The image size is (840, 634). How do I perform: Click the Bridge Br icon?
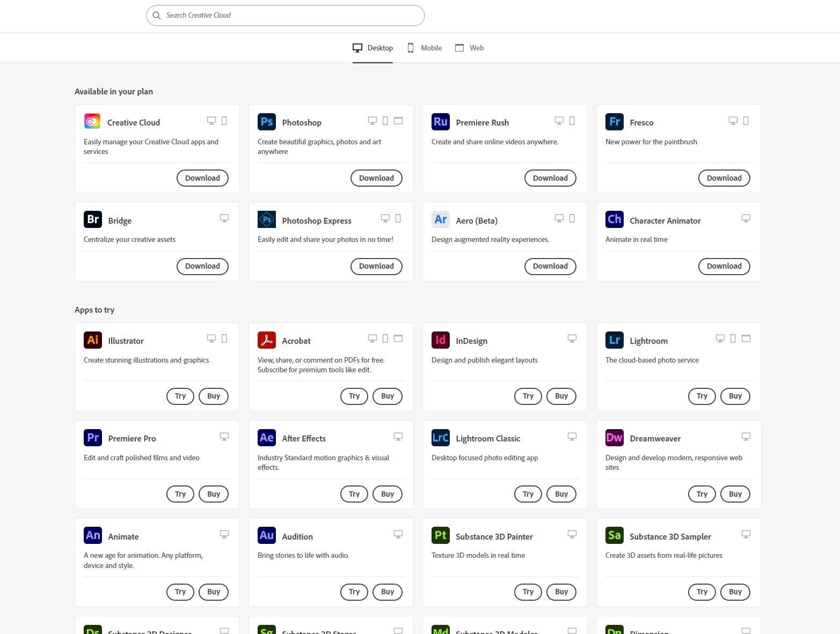[x=93, y=219]
